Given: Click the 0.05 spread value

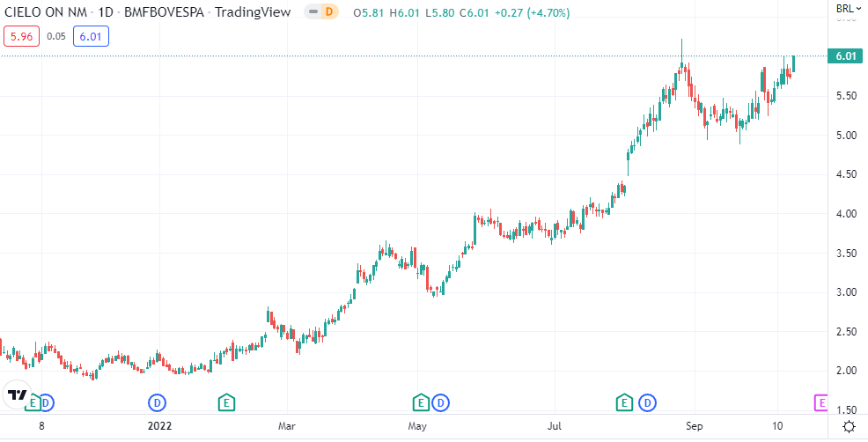Looking at the screenshot, I should click(x=56, y=37).
